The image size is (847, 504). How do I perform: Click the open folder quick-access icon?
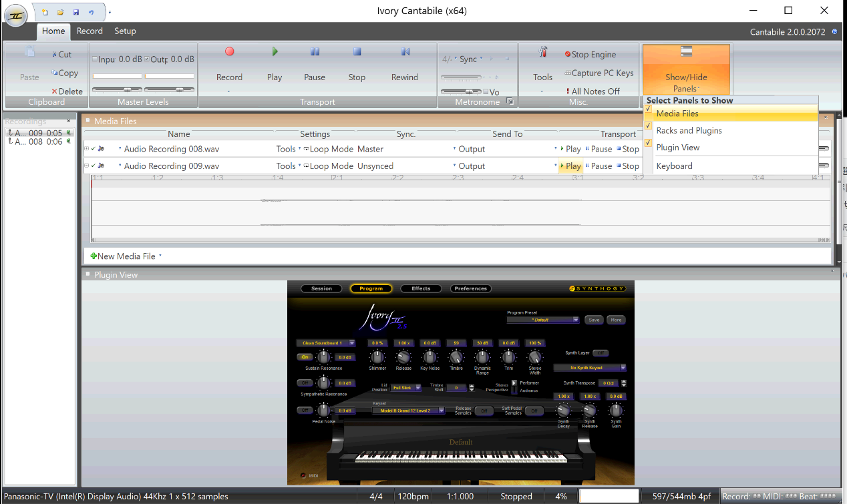point(60,12)
